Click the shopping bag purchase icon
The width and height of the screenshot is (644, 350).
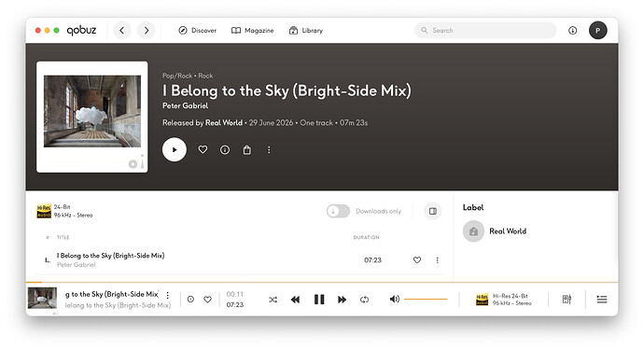pos(246,150)
